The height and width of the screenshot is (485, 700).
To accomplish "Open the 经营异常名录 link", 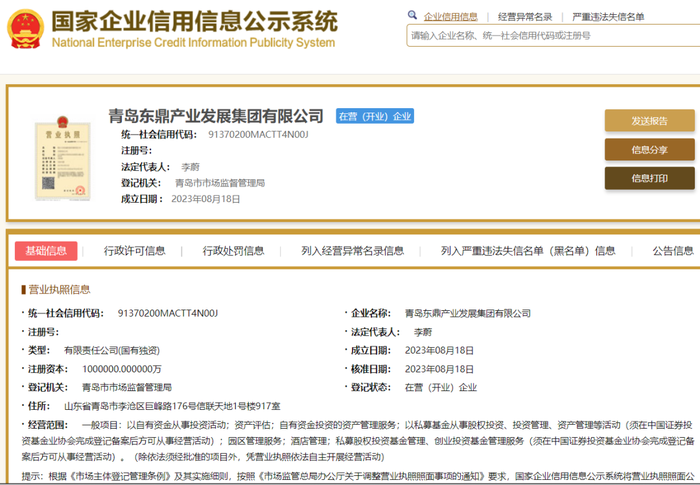I will click(x=525, y=17).
